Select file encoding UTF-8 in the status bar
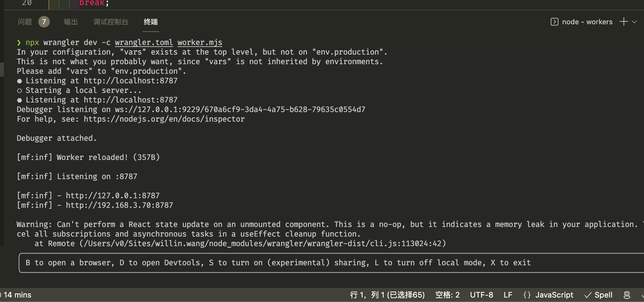 click(x=482, y=295)
